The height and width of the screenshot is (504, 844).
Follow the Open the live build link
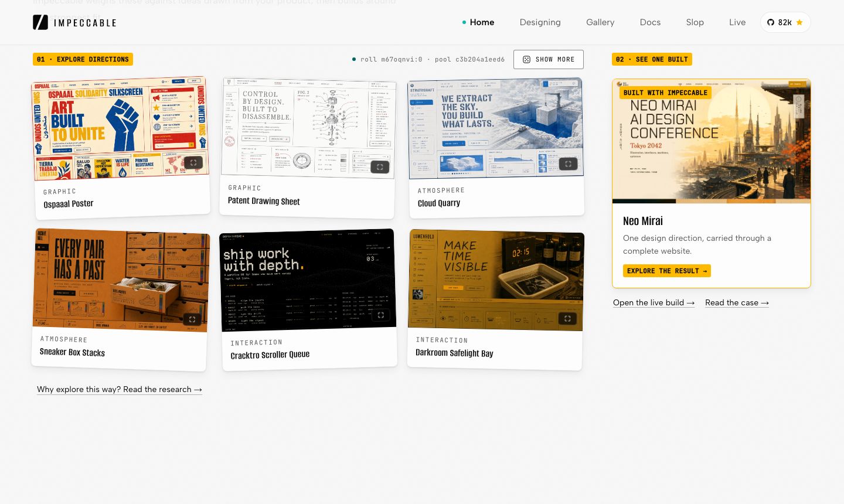pos(654,302)
